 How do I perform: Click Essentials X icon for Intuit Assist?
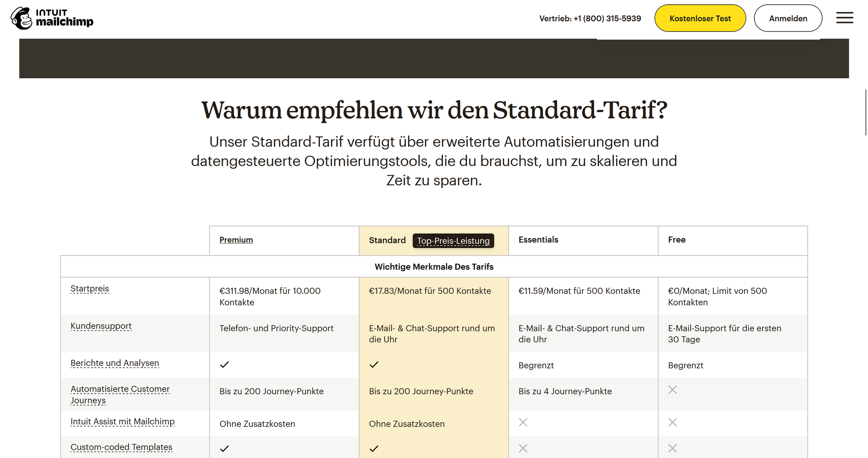pyautogui.click(x=523, y=423)
